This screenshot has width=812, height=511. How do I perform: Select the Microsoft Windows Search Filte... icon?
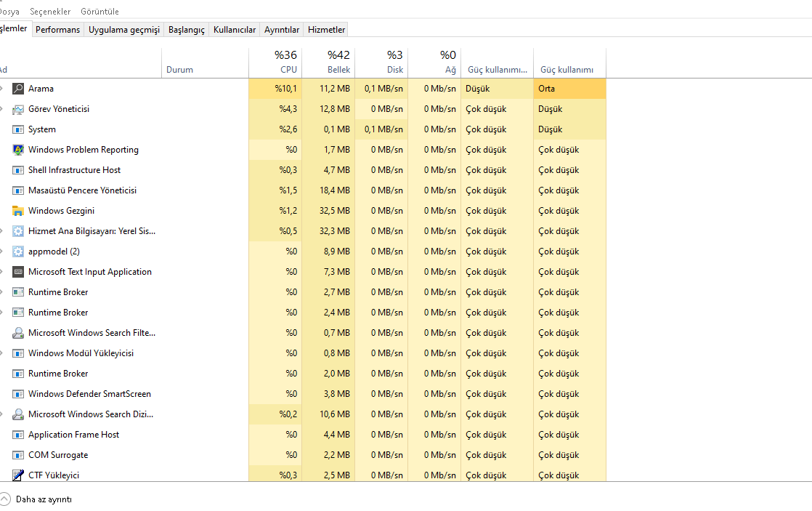(18, 333)
